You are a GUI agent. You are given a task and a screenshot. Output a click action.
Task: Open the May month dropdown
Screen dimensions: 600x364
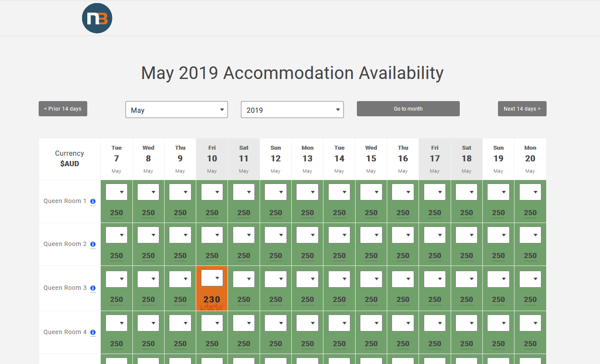click(177, 110)
